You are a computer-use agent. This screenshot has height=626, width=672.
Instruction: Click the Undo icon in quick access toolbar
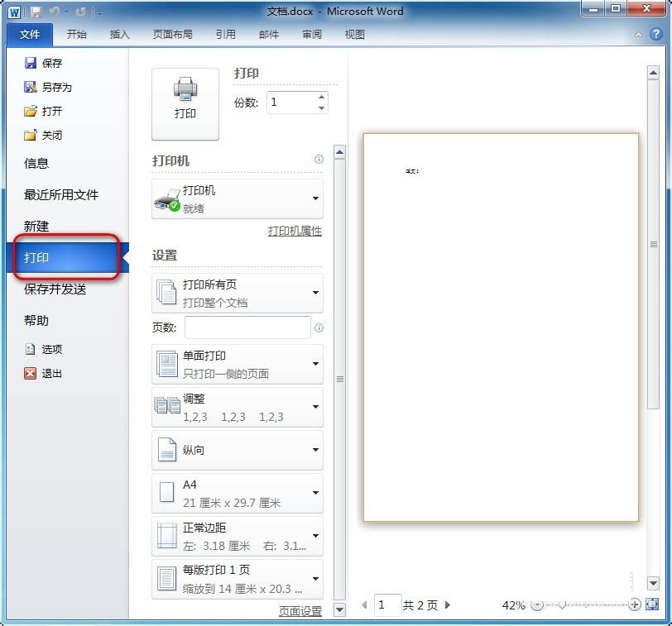click(x=55, y=12)
